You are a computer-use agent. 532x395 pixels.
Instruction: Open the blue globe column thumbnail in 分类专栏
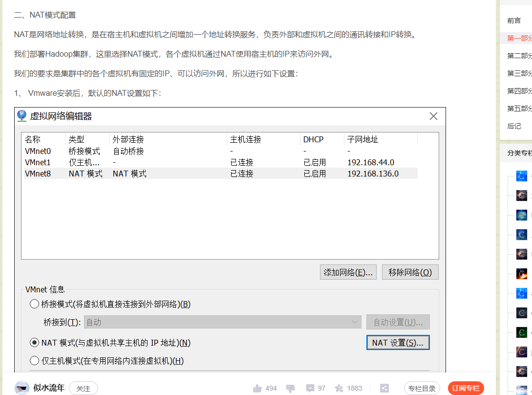(521, 215)
